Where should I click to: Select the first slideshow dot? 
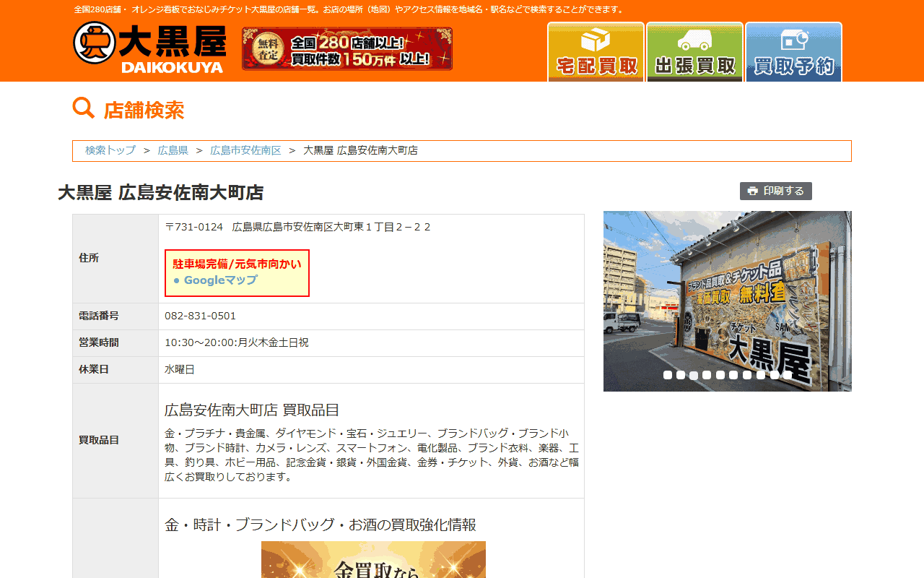668,375
